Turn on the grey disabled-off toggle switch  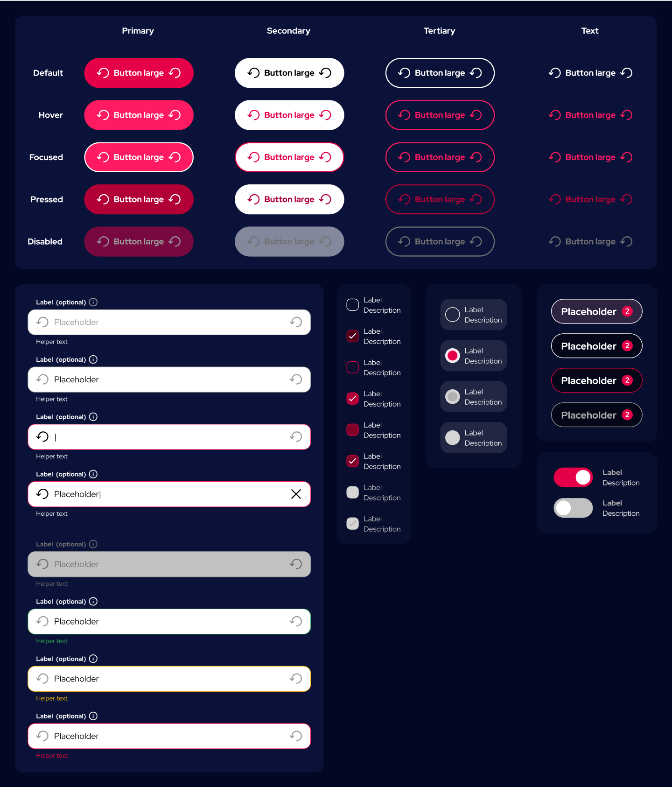(573, 508)
